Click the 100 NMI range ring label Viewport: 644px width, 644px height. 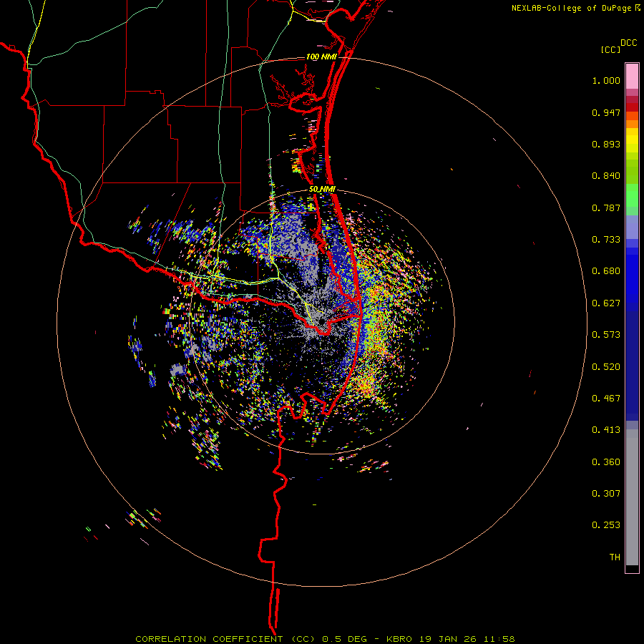(x=321, y=57)
